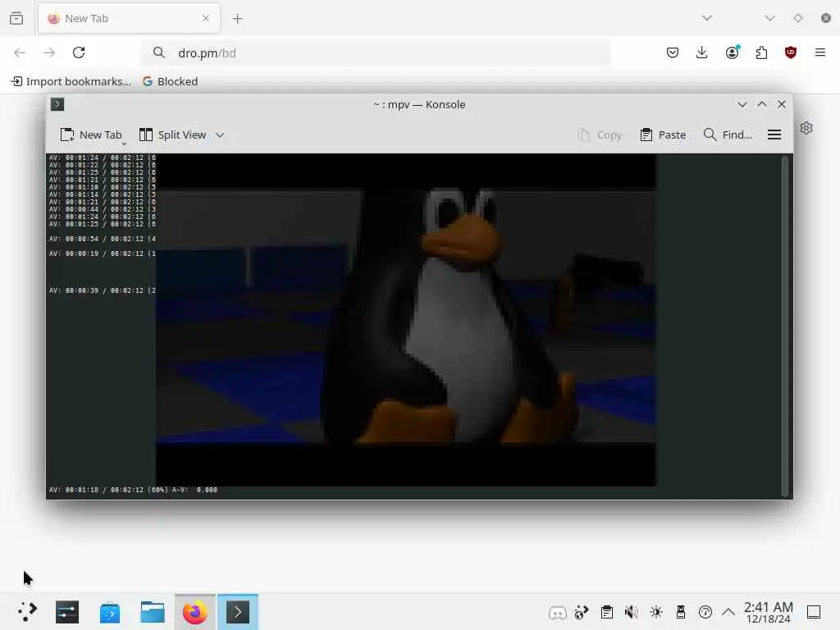Viewport: 840px width, 630px height.
Task: Click Konsole terminal vertical scrollbar
Action: (x=785, y=326)
